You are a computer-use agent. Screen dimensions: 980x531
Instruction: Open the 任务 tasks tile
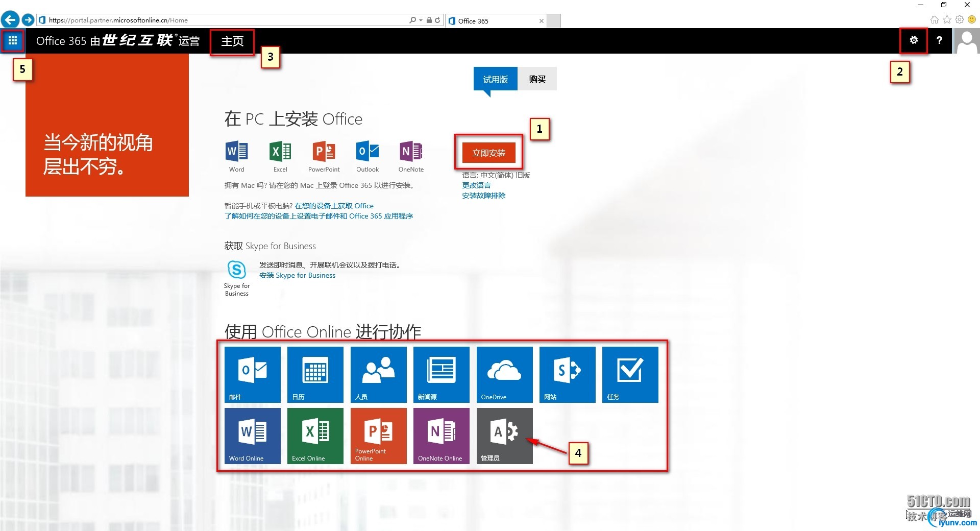[x=630, y=375]
